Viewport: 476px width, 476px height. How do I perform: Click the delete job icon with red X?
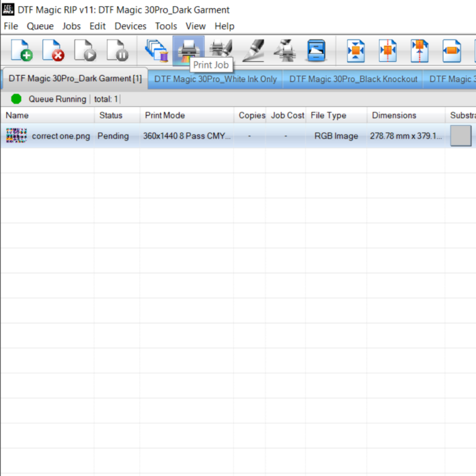[53, 50]
